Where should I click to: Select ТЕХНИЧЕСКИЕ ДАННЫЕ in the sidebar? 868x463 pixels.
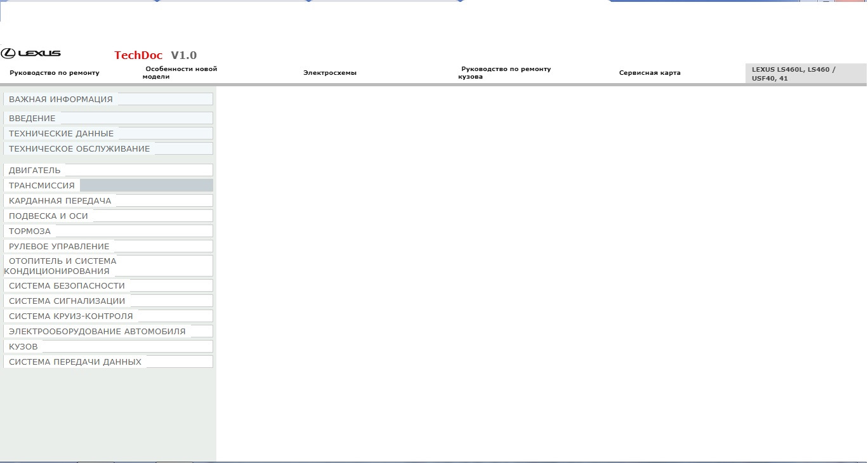click(108, 133)
